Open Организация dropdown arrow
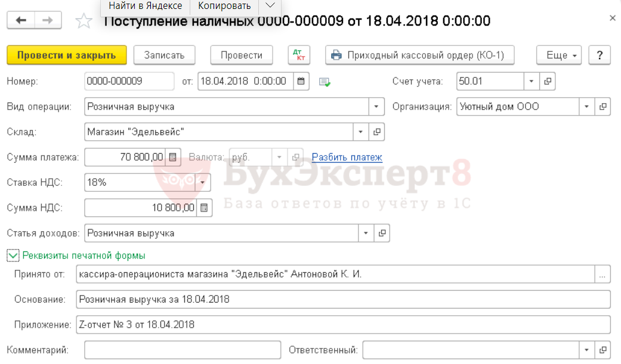621x364 pixels. click(x=586, y=107)
